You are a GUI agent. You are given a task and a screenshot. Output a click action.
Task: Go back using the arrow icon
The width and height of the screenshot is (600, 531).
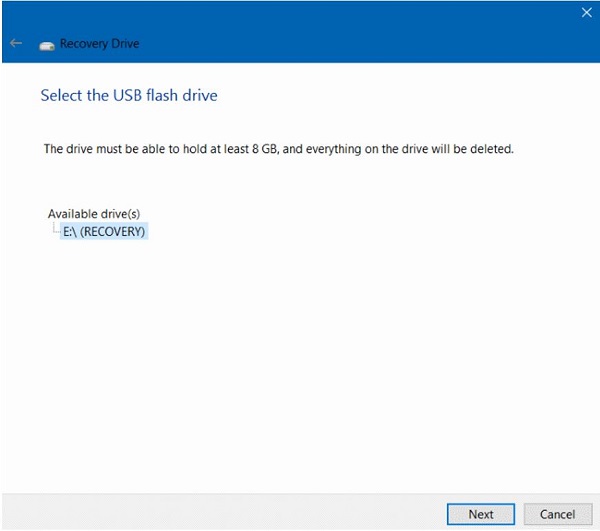[16, 43]
